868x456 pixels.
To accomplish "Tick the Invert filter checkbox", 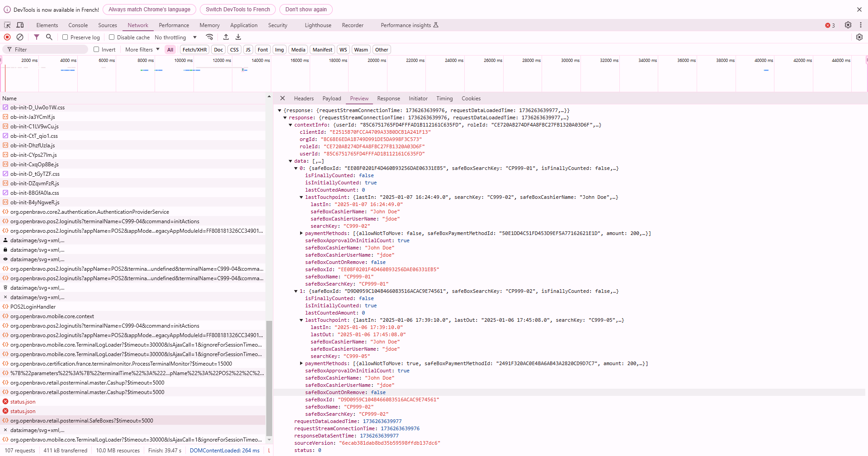I will (96, 50).
